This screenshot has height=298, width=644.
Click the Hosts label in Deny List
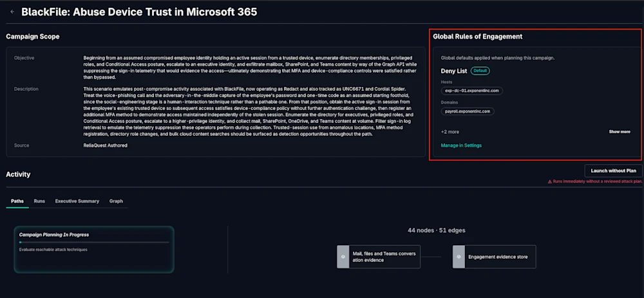[x=446, y=82]
